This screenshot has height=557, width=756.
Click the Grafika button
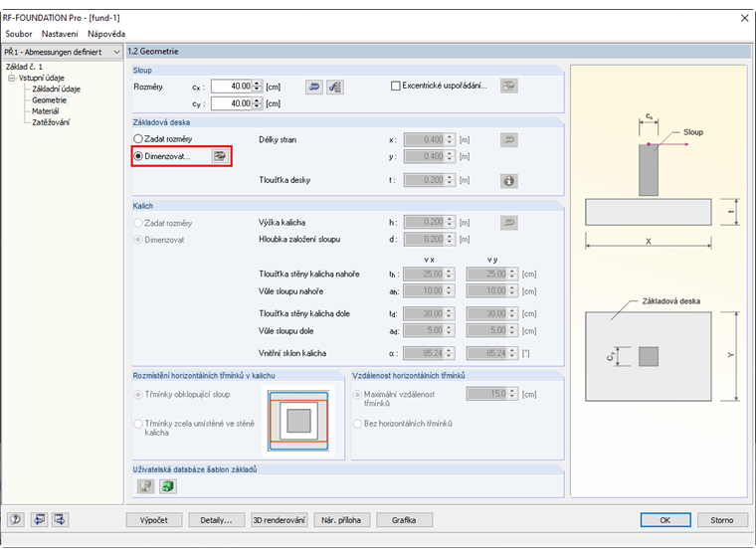point(404,520)
